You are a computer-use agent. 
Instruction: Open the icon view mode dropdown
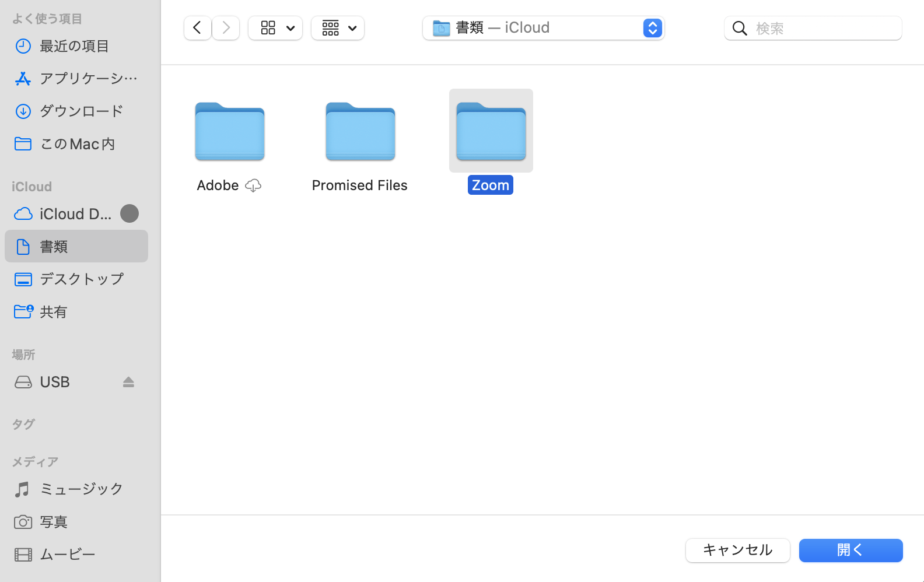point(275,28)
